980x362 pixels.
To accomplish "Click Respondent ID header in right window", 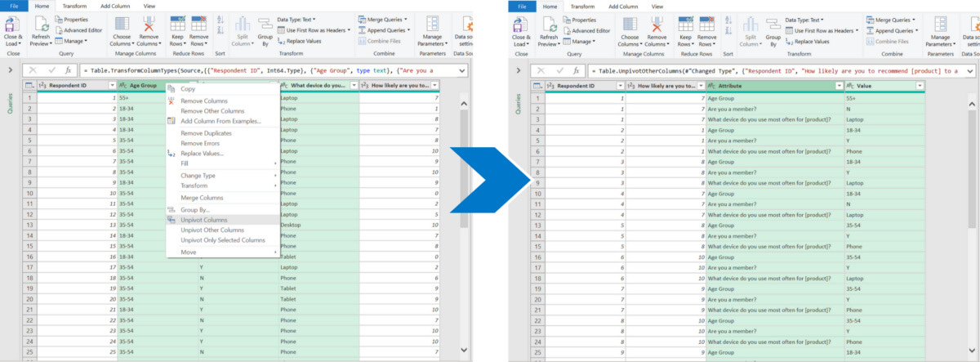I will tap(586, 86).
